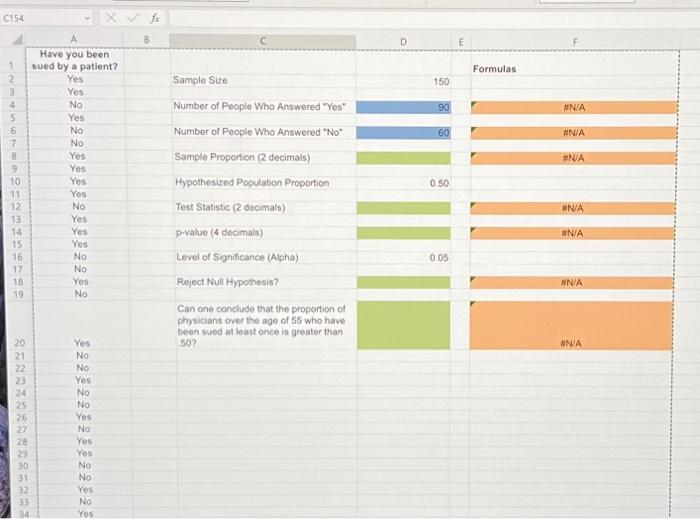The height and width of the screenshot is (519, 700).
Task: Click the 'No' cell in row 33
Action: coord(85,502)
